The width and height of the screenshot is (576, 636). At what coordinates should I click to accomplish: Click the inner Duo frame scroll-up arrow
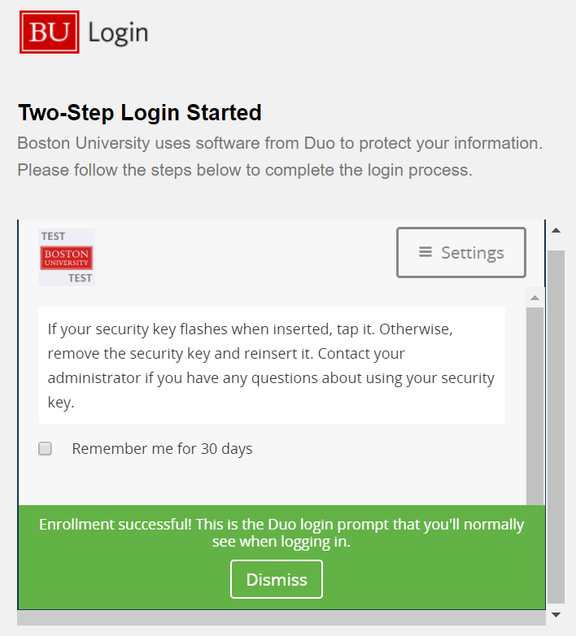[x=535, y=298]
